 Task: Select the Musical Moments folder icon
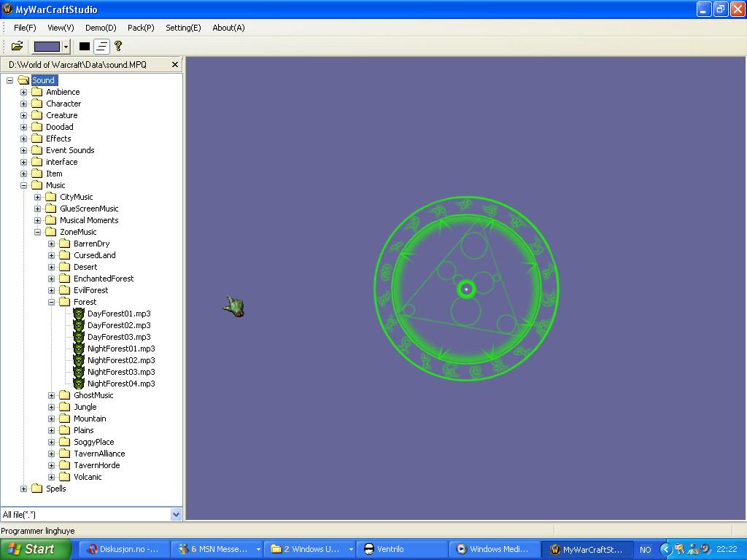coord(50,220)
